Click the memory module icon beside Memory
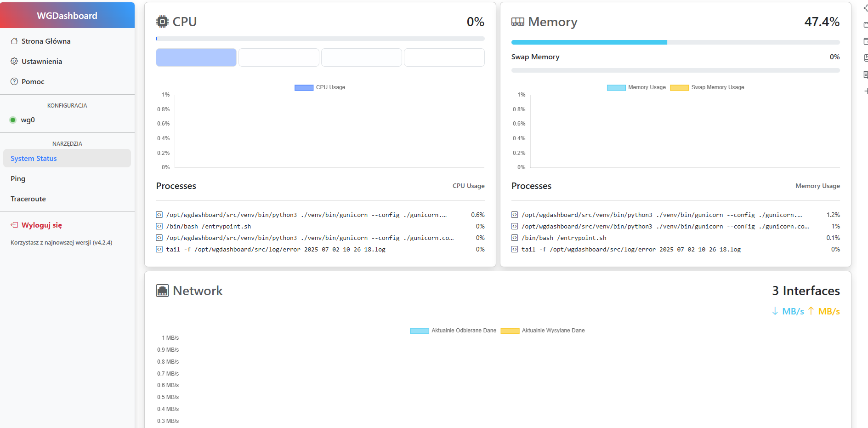The width and height of the screenshot is (868, 428). (518, 22)
